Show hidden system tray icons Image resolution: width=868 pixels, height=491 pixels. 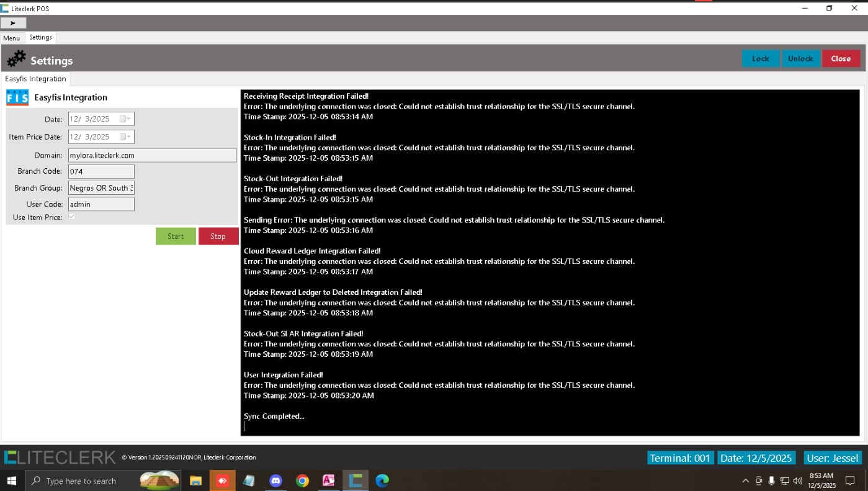coord(745,480)
